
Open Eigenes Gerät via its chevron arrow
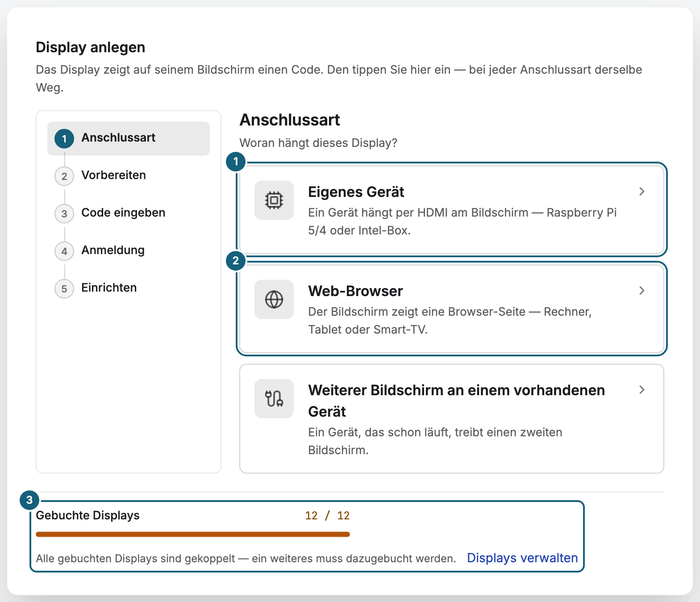pyautogui.click(x=642, y=192)
